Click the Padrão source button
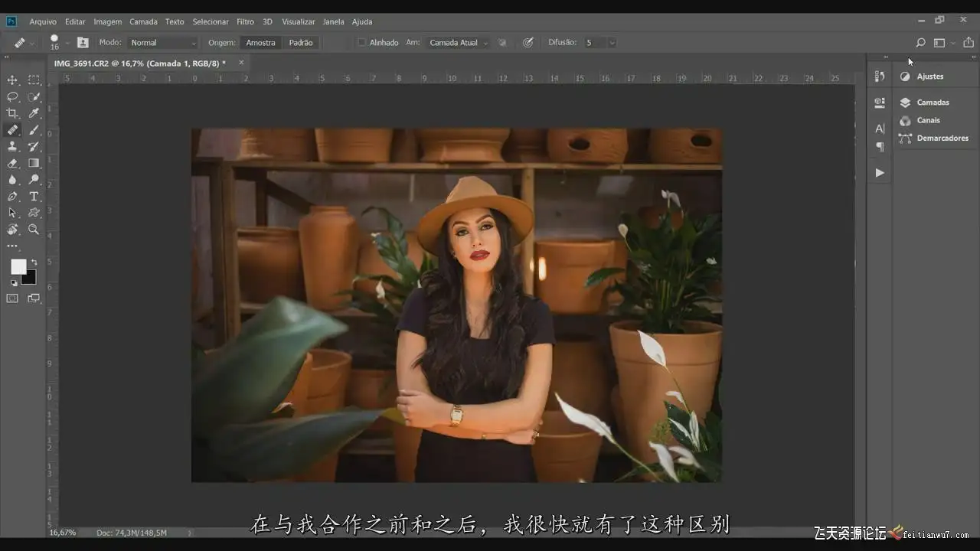The height and width of the screenshot is (551, 980). click(x=301, y=43)
